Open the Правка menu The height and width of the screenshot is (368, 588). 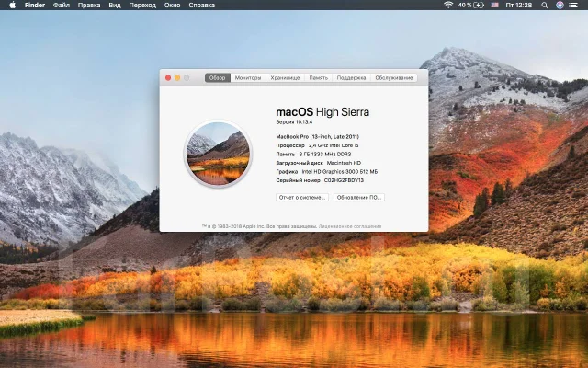tap(89, 5)
